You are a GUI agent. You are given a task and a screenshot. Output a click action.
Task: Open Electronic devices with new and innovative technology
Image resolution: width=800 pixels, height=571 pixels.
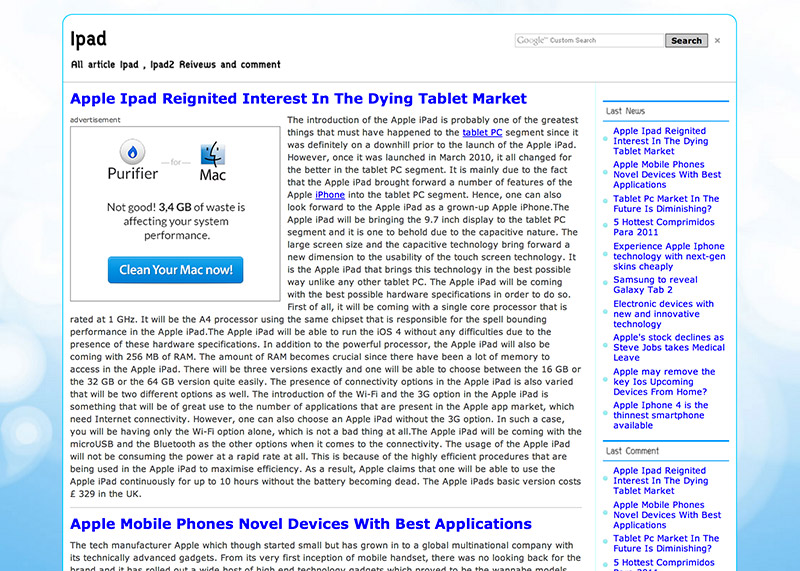click(663, 314)
